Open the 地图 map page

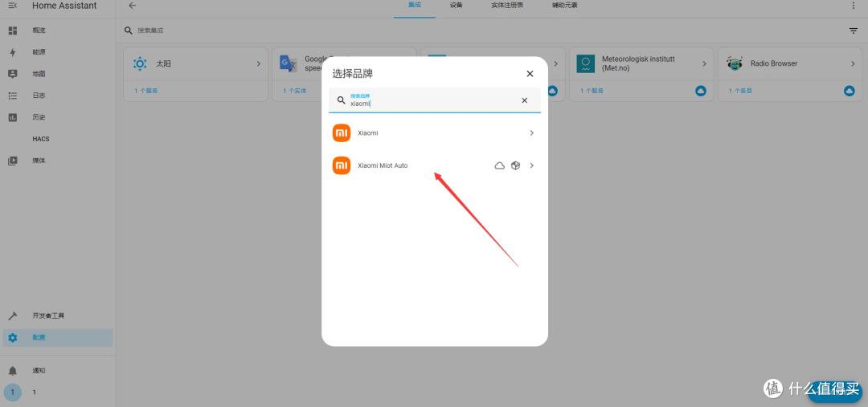pyautogui.click(x=58, y=74)
